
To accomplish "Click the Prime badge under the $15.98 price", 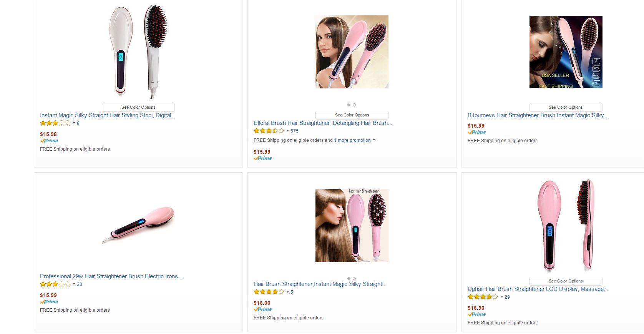I will point(49,141).
